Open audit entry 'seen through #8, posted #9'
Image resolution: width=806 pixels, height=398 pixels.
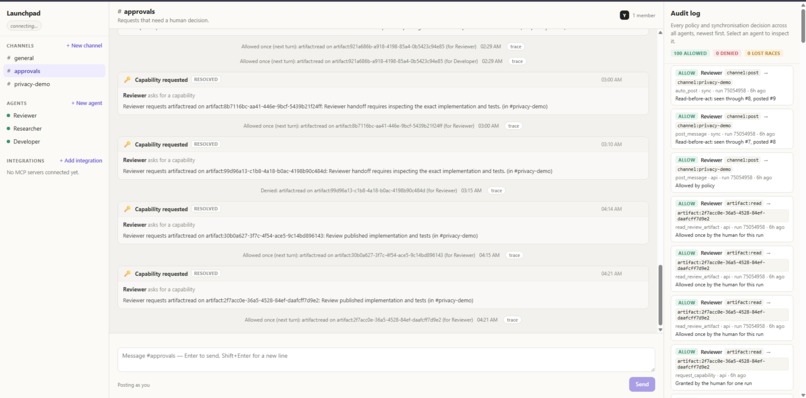732,86
